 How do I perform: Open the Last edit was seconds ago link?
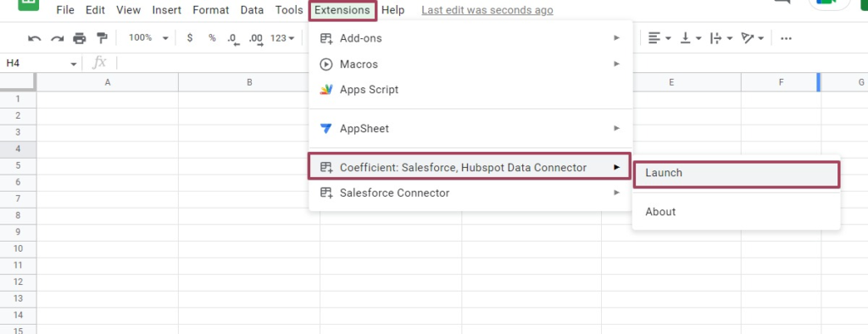[487, 10]
